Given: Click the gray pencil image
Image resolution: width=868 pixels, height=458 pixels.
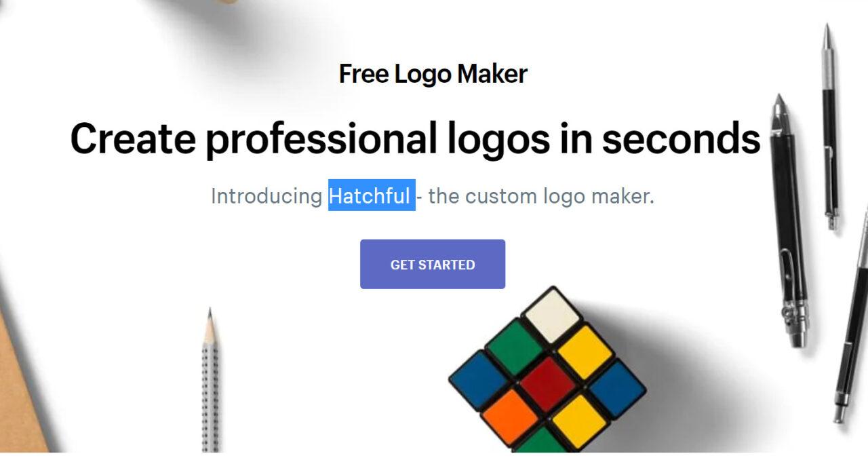Looking at the screenshot, I should pos(210,380).
